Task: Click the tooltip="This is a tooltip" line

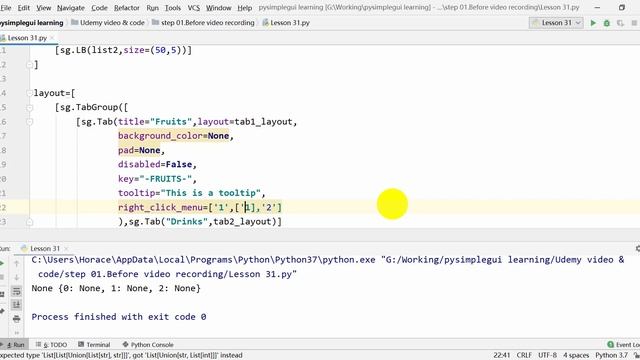Action: pyautogui.click(x=191, y=193)
